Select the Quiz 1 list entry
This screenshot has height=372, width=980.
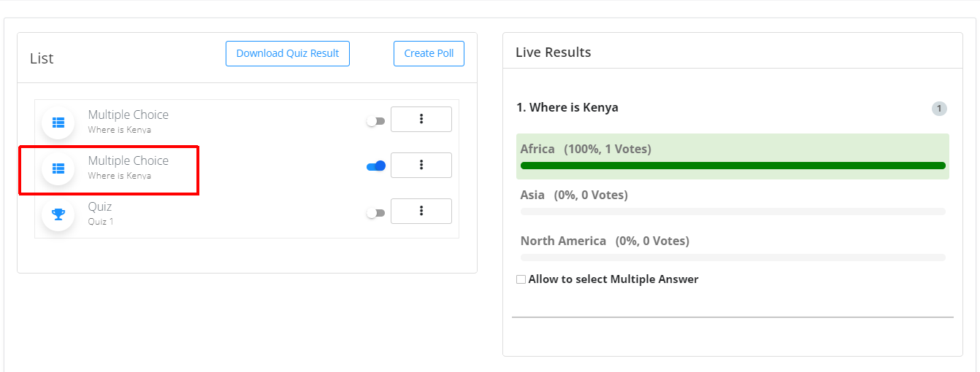click(101, 213)
